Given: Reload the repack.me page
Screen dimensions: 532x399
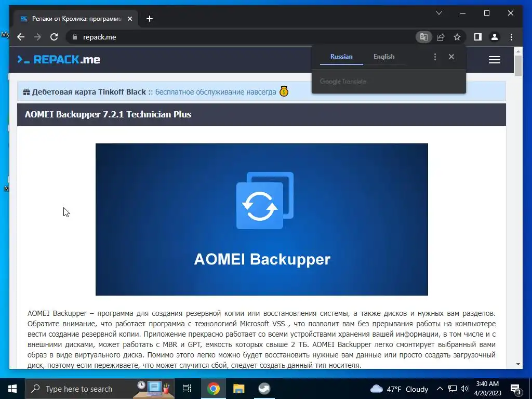Looking at the screenshot, I should pos(54,37).
